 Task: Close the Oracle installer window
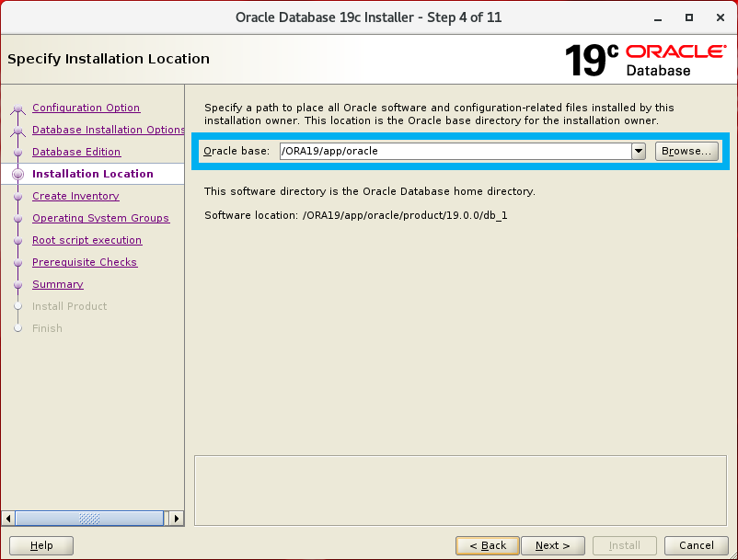(x=721, y=17)
